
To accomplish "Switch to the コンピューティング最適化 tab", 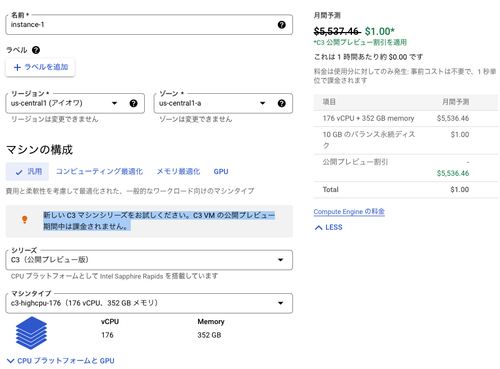I will (99, 171).
